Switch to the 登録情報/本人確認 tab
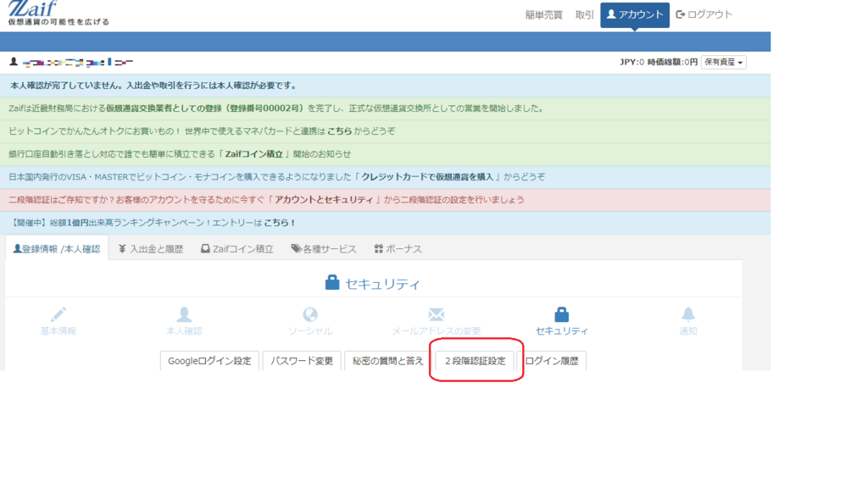This screenshot has width=868, height=488. coord(57,249)
